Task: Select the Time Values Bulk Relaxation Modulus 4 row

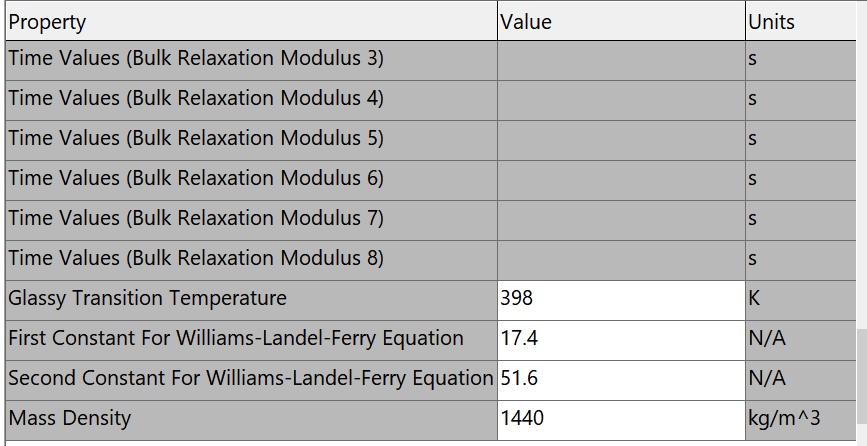Action: click(x=431, y=100)
